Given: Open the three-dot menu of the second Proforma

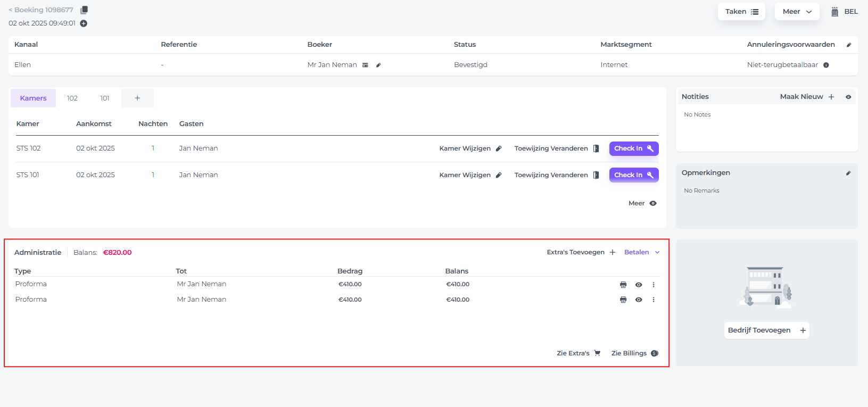Looking at the screenshot, I should point(654,300).
